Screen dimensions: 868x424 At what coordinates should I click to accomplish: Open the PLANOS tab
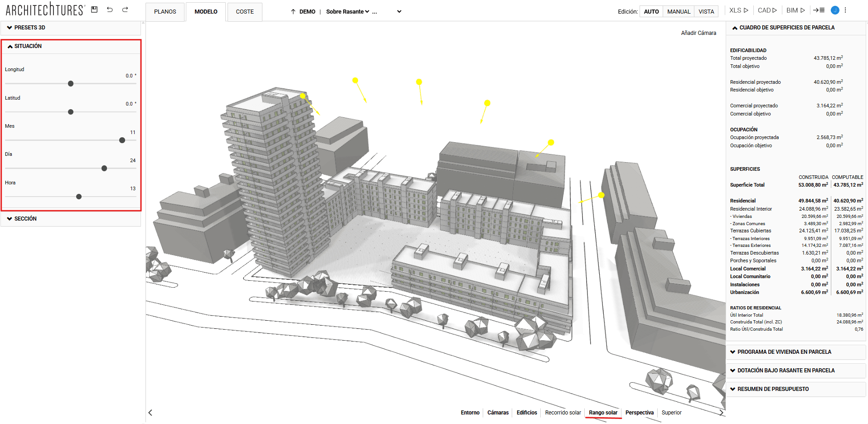click(x=165, y=12)
